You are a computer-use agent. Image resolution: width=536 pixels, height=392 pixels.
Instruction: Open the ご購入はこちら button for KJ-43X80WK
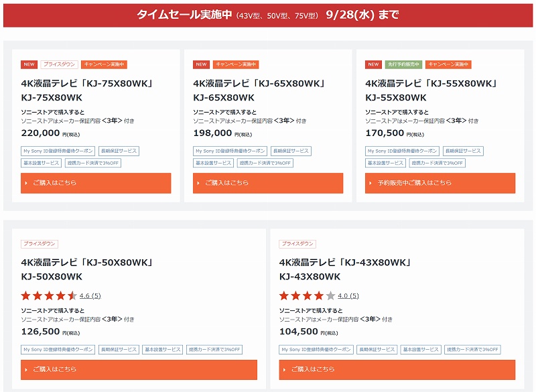(x=397, y=369)
